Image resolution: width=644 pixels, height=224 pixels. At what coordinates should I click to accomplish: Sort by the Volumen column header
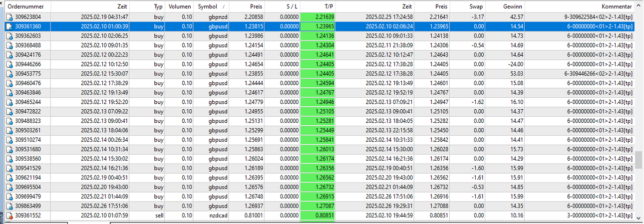180,7
